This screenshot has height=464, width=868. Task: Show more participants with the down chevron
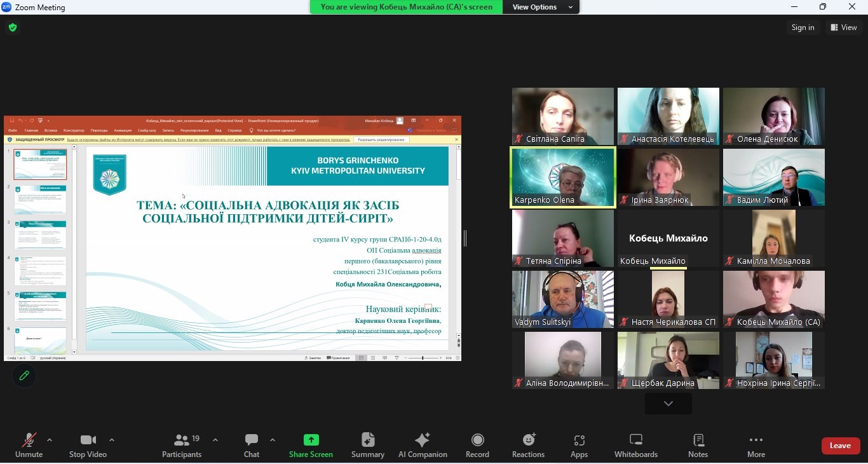tap(668, 404)
